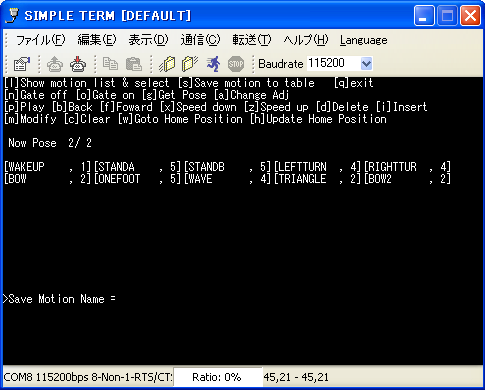
Task: Click the [x]Speed down text
Action: 198,107
